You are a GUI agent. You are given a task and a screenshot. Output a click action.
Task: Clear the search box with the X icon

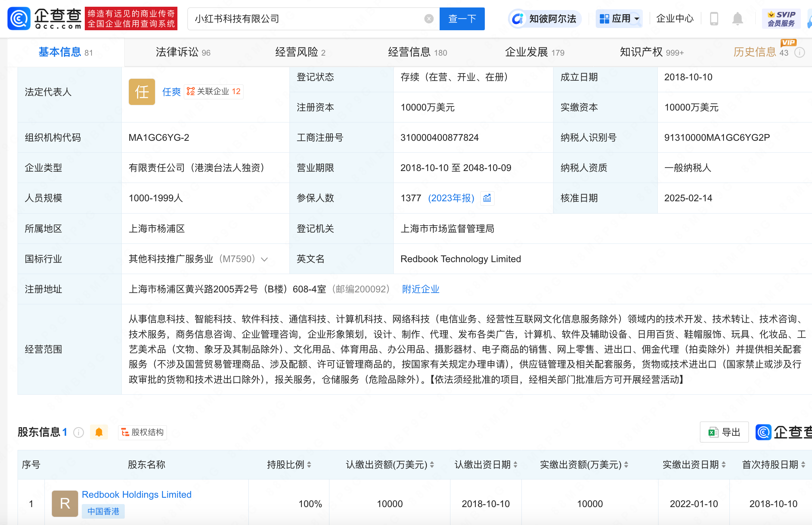point(429,19)
